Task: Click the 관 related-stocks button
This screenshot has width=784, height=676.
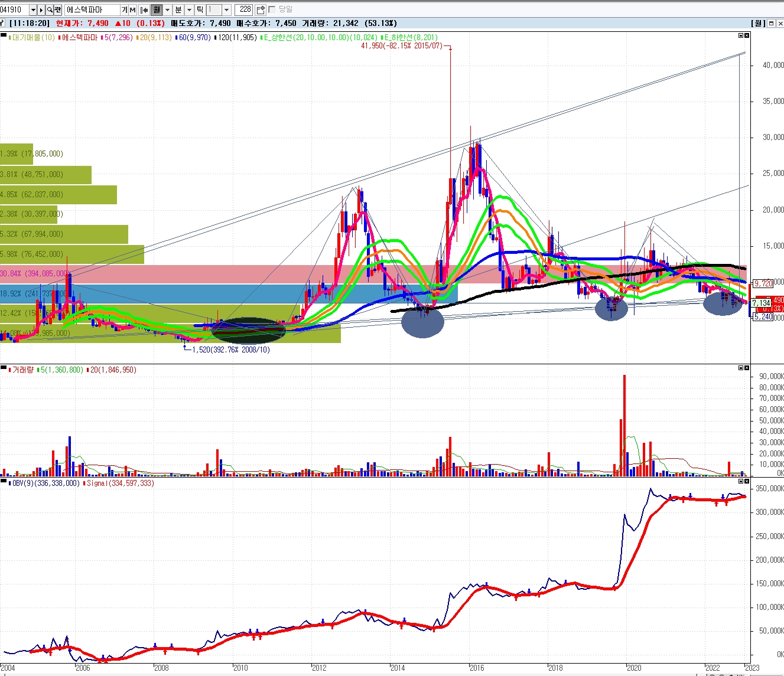Action: pos(58,10)
